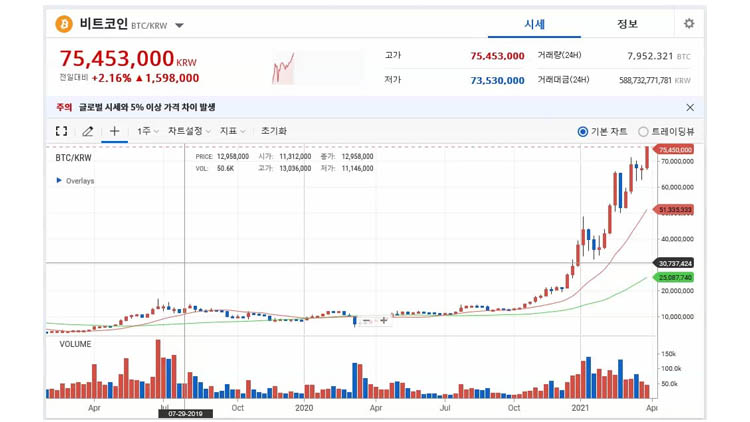Open the 지표 indicators dropdown
Image resolution: width=750 pixels, height=422 pixels.
[x=232, y=131]
